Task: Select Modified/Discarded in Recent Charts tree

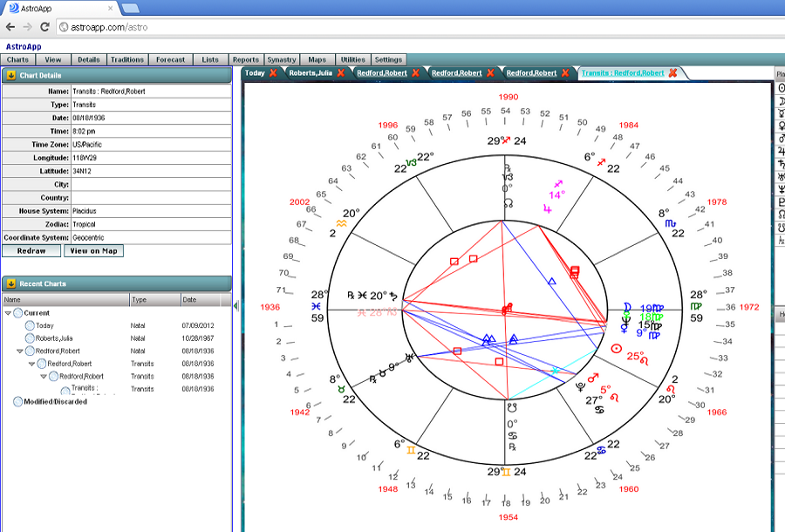Action: tap(48, 402)
